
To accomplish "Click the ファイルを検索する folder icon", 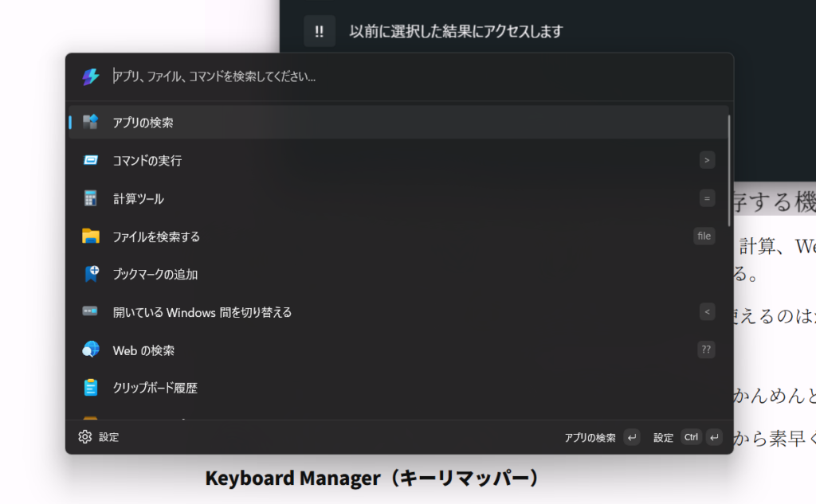I will click(x=90, y=236).
